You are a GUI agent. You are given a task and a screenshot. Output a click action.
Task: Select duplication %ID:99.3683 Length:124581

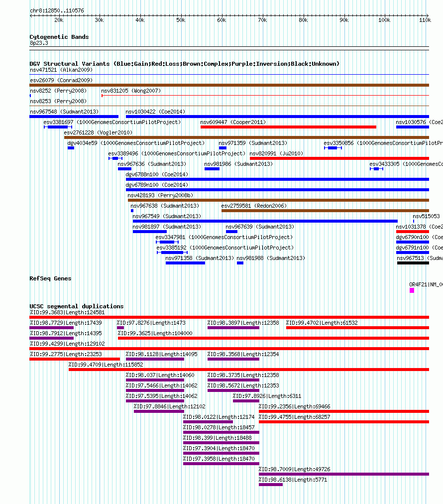point(67,312)
